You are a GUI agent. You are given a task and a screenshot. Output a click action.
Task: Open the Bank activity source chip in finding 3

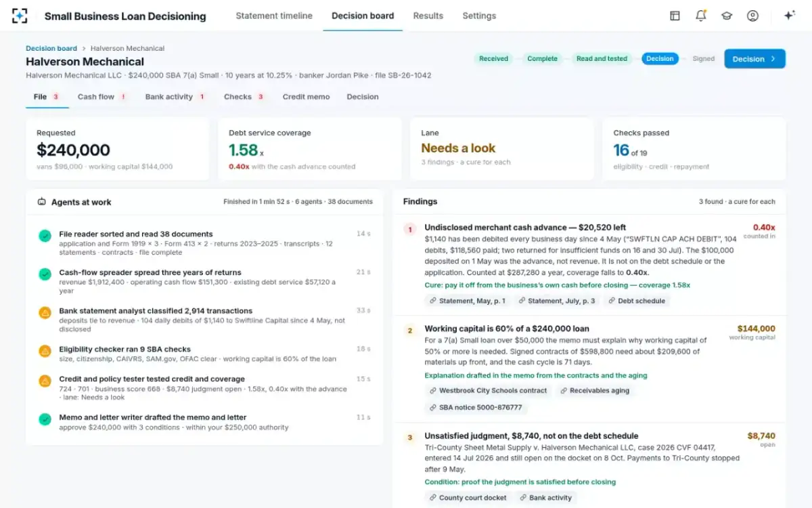click(545, 498)
